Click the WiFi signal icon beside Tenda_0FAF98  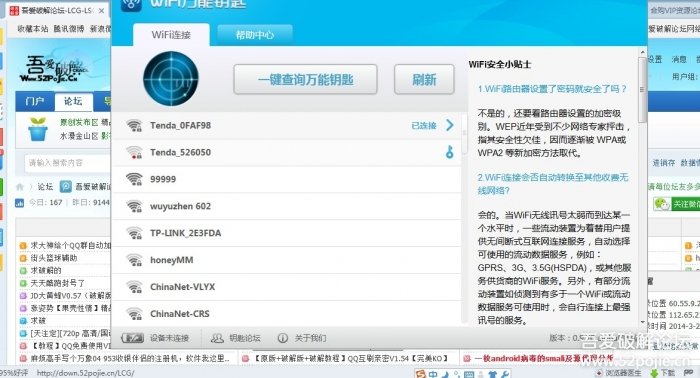click(x=134, y=125)
